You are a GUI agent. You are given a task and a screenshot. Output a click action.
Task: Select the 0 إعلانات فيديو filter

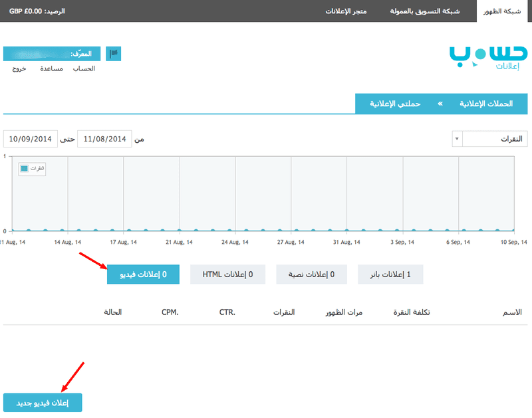point(143,274)
